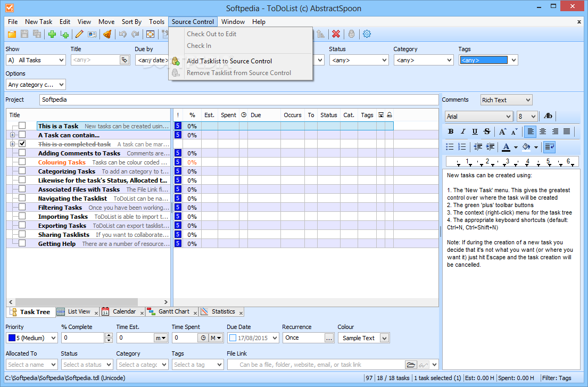Open the background fill color picker arrow

click(536, 147)
